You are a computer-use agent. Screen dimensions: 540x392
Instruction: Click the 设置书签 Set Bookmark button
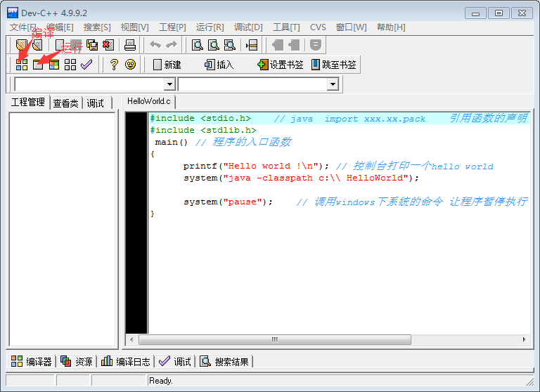pyautogui.click(x=281, y=65)
